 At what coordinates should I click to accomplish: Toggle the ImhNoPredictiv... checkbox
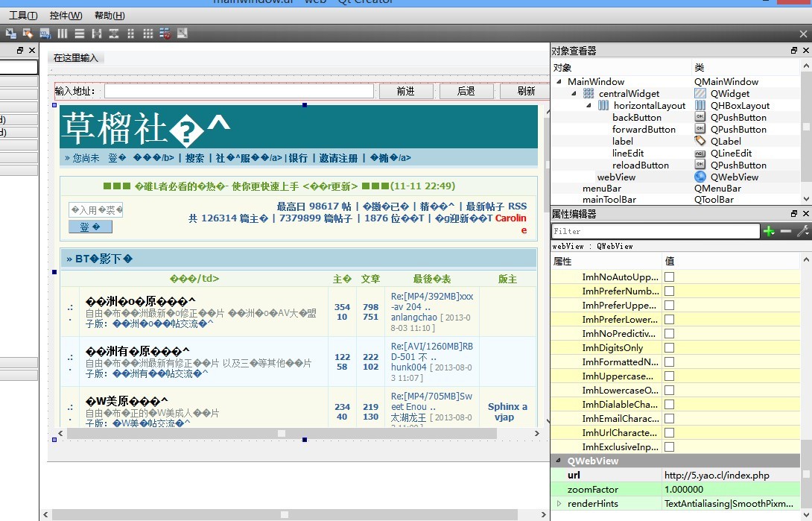tap(669, 333)
